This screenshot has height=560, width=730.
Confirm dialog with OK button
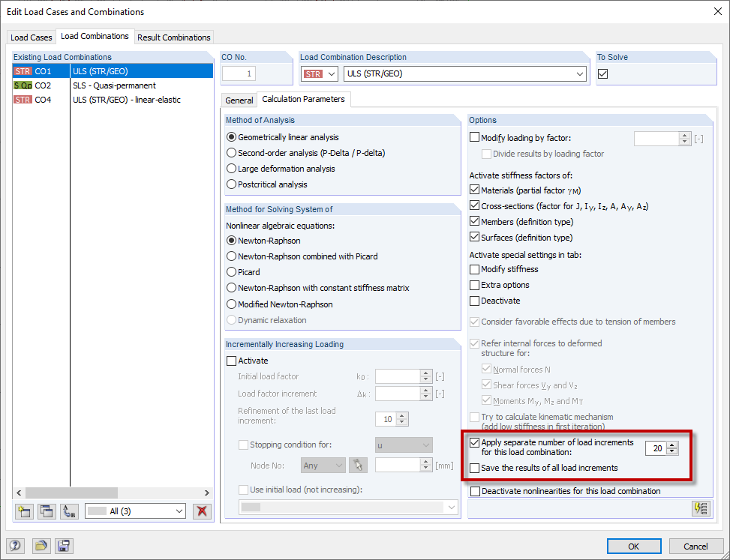click(x=634, y=546)
